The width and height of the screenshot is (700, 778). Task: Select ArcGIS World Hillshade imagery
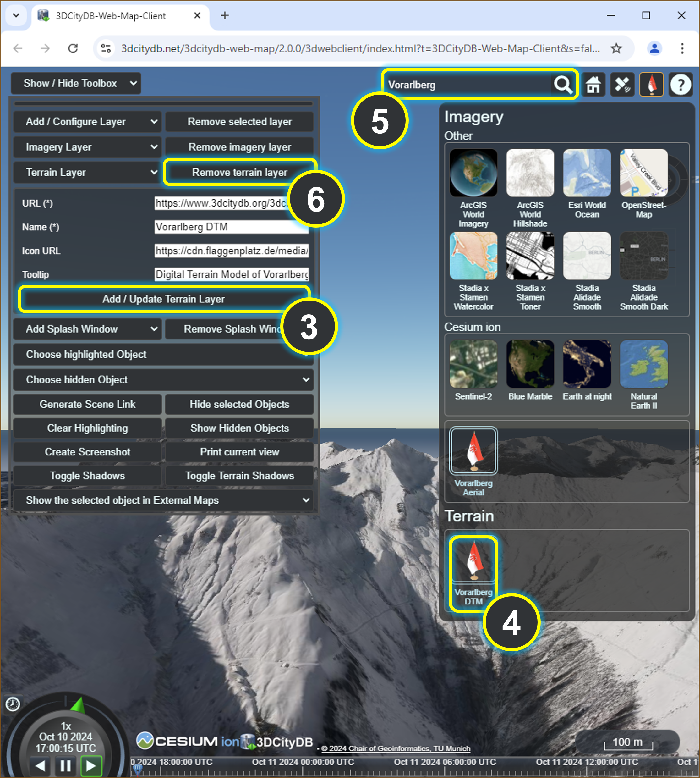[530, 173]
